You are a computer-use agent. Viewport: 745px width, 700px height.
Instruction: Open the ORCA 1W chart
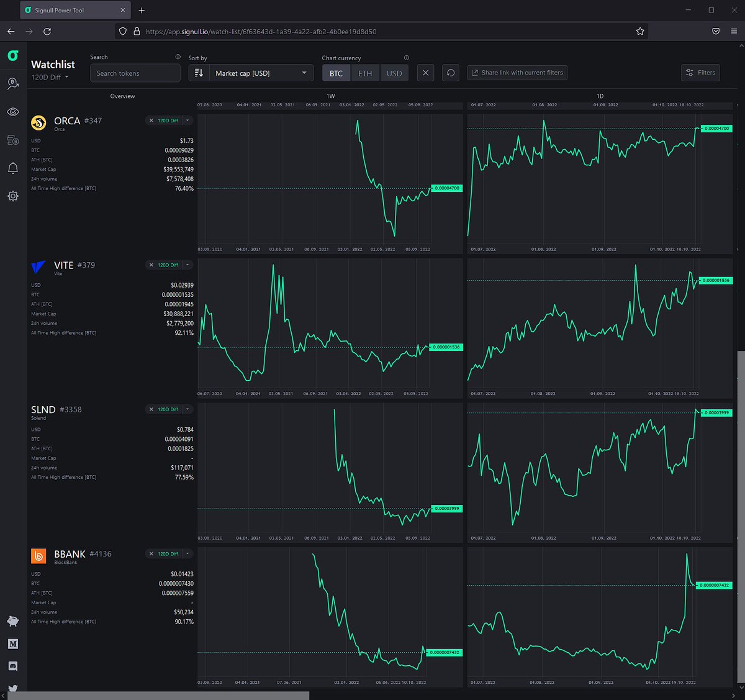pyautogui.click(x=330, y=183)
